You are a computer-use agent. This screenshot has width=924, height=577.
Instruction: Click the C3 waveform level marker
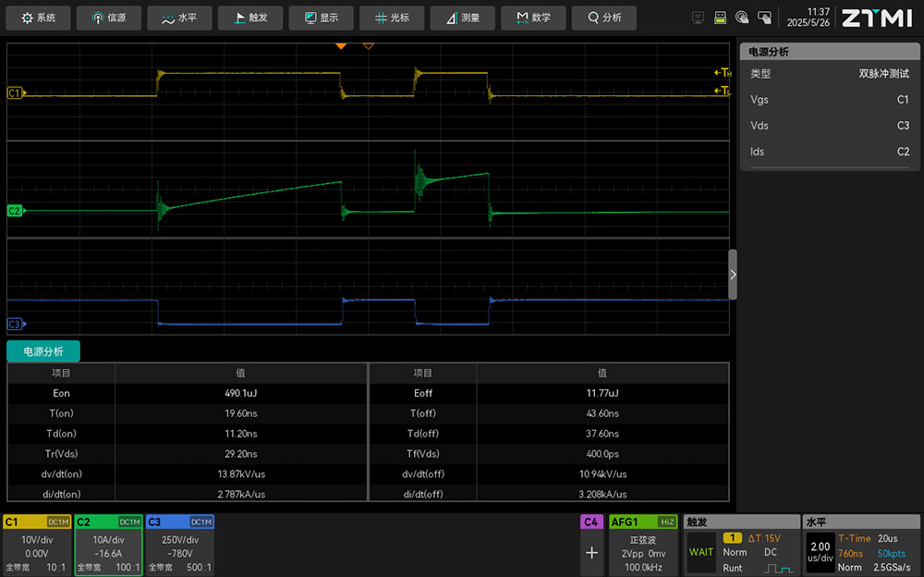[x=15, y=325]
